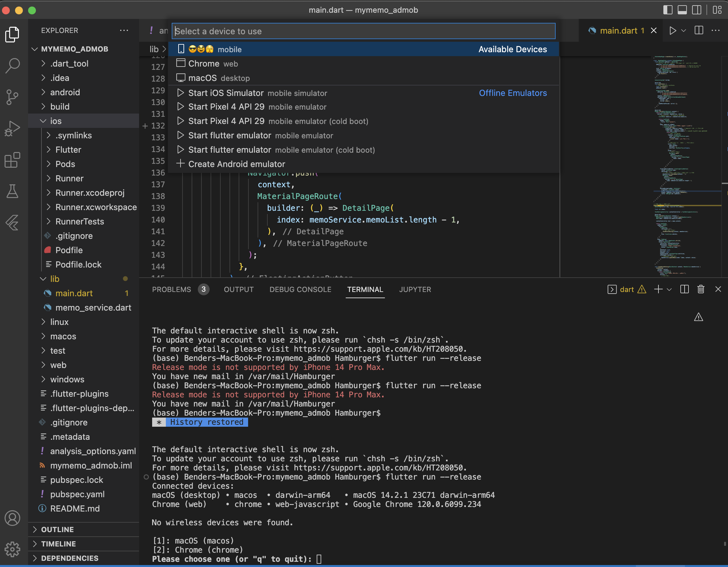This screenshot has height=567, width=728.
Task: Split the editor to the right
Action: [x=699, y=31]
